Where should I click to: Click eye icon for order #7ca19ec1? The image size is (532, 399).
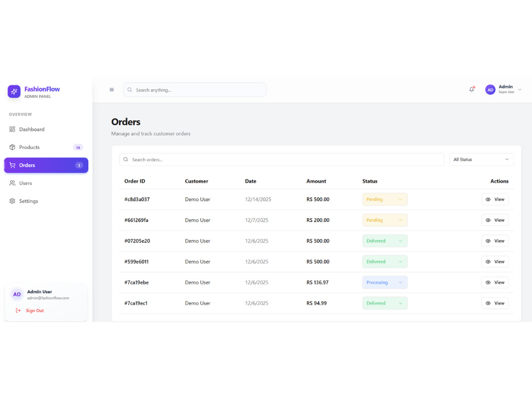(488, 303)
